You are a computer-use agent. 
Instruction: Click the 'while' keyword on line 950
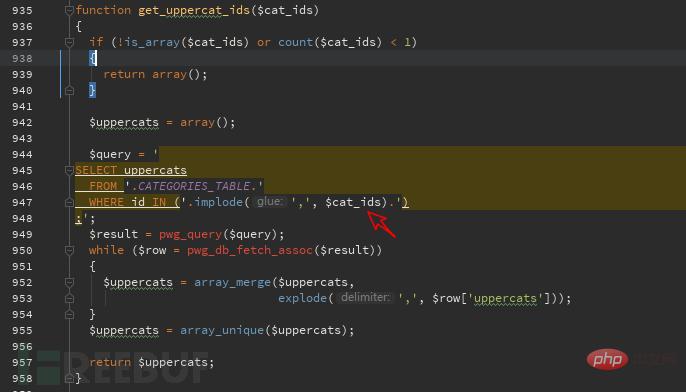[106, 250]
